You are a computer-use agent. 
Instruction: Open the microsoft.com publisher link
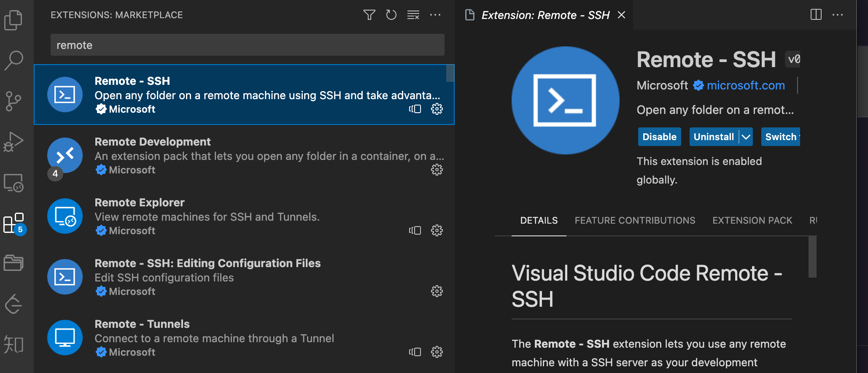pyautogui.click(x=746, y=85)
